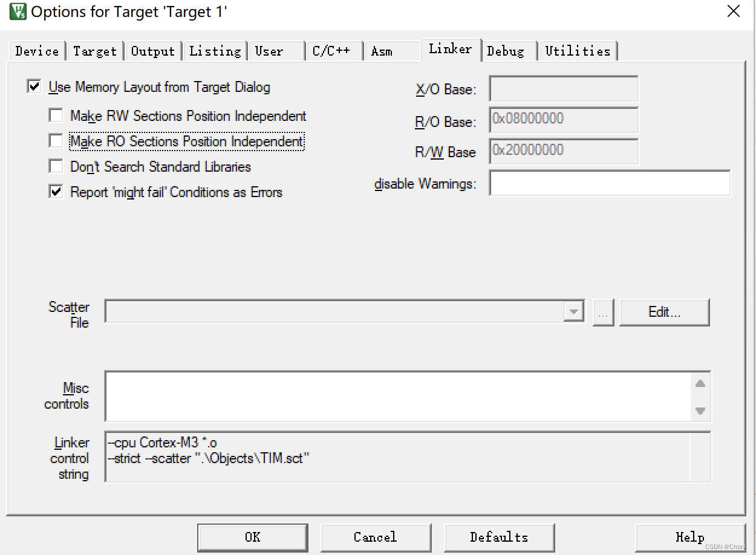Image resolution: width=756 pixels, height=555 pixels.
Task: Check Don't Search Standard Libraries
Action: point(56,166)
